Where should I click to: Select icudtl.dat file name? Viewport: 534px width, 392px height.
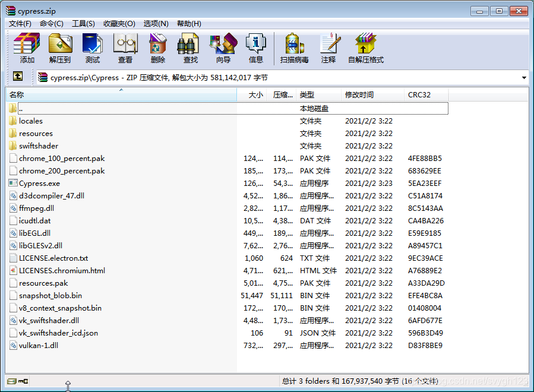coord(34,221)
